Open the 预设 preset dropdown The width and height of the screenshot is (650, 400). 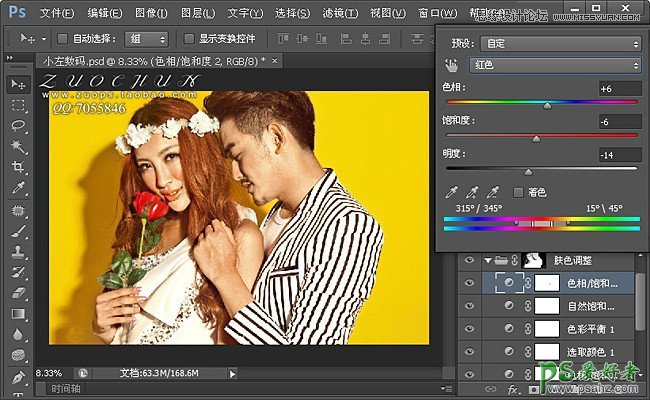[560, 44]
